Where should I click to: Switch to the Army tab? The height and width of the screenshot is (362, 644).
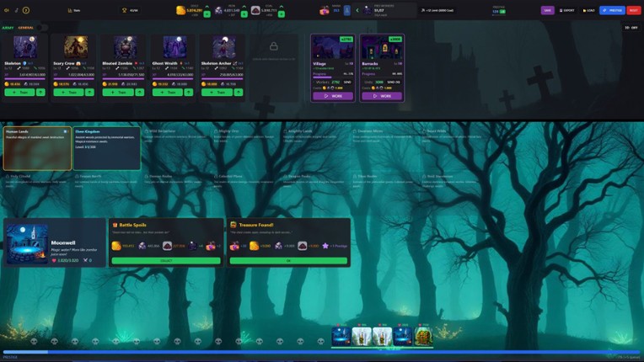(x=8, y=28)
